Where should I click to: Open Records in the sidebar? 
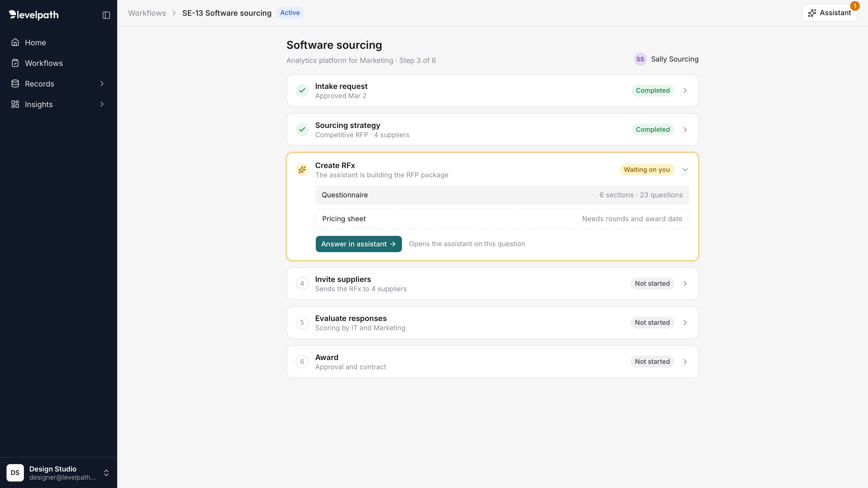coord(59,84)
